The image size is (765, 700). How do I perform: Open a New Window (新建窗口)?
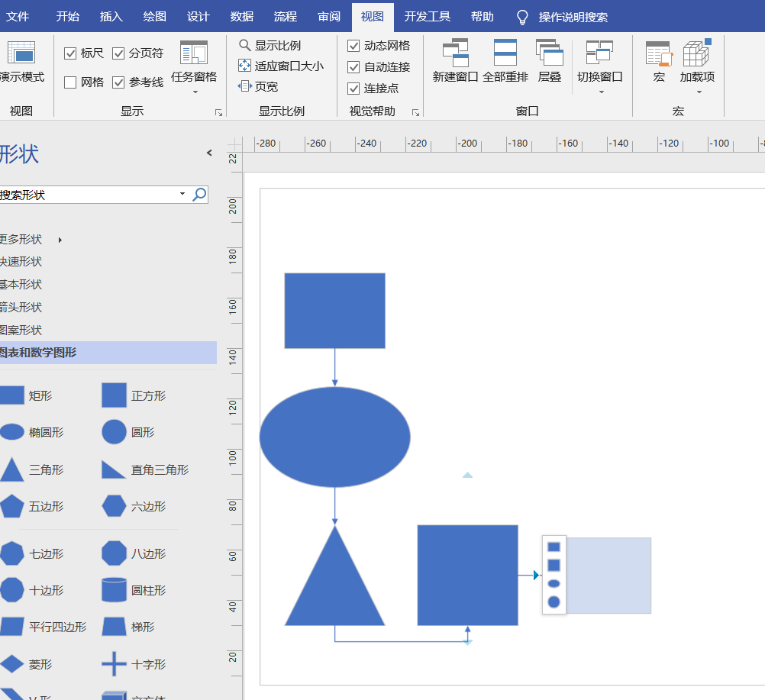tap(455, 62)
